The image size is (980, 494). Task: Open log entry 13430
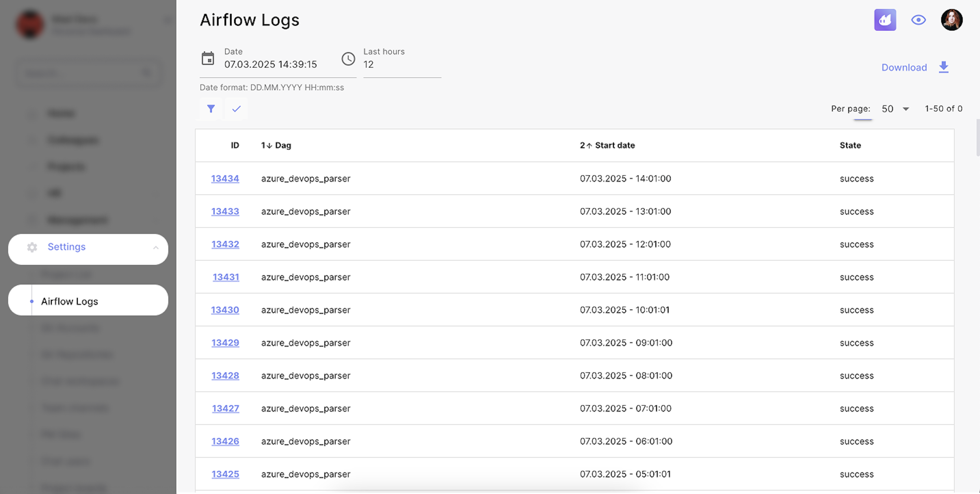point(225,310)
